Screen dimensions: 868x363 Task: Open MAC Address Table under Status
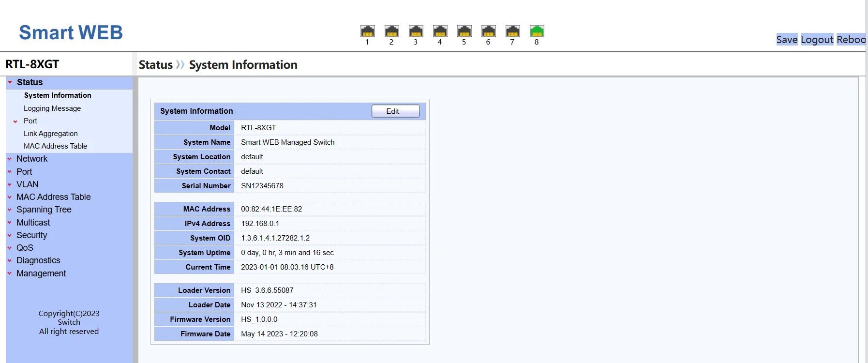click(x=55, y=146)
